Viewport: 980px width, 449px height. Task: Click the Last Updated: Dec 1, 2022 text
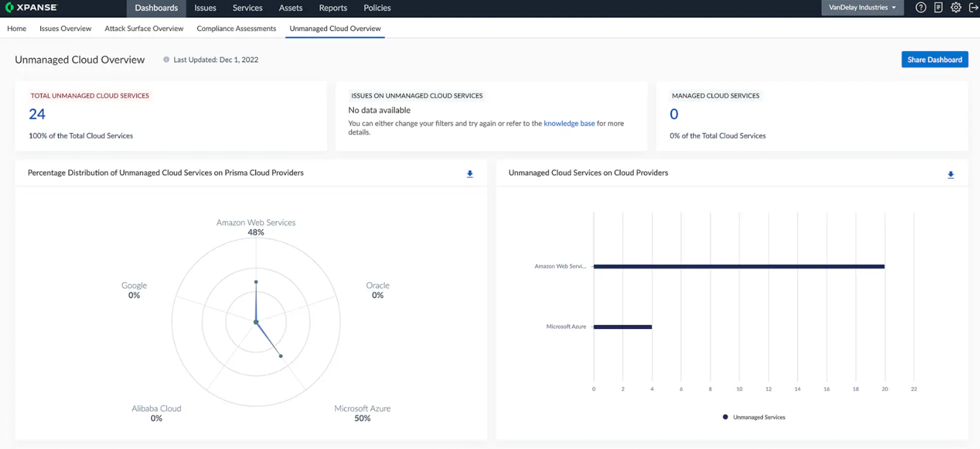[216, 60]
